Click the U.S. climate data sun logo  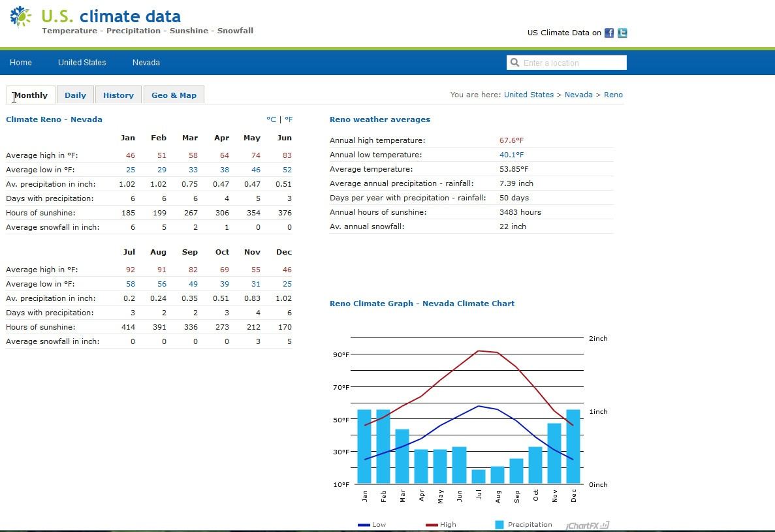(x=20, y=17)
